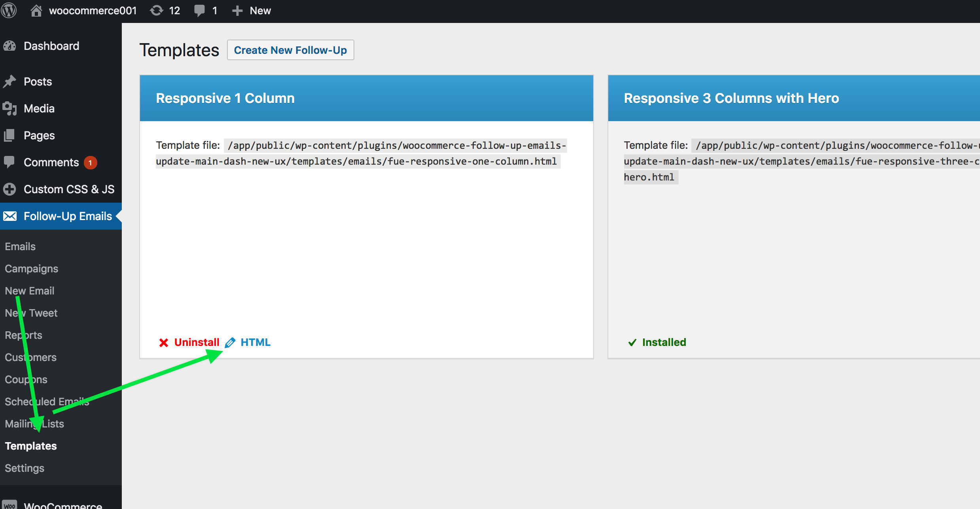
Task: Click the Custom CSS & JS plus icon
Action: [9, 189]
